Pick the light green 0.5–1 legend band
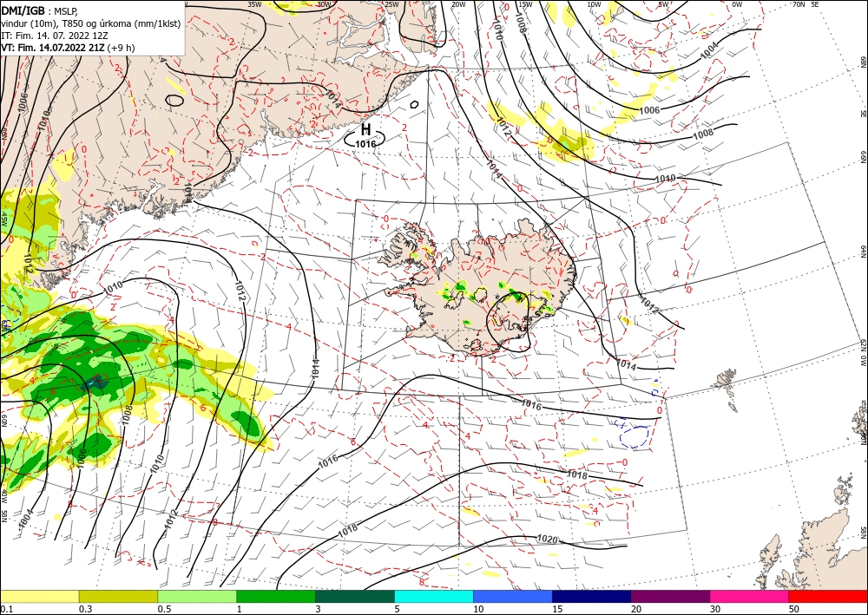Viewport: 868px width, 615px height. point(197,596)
